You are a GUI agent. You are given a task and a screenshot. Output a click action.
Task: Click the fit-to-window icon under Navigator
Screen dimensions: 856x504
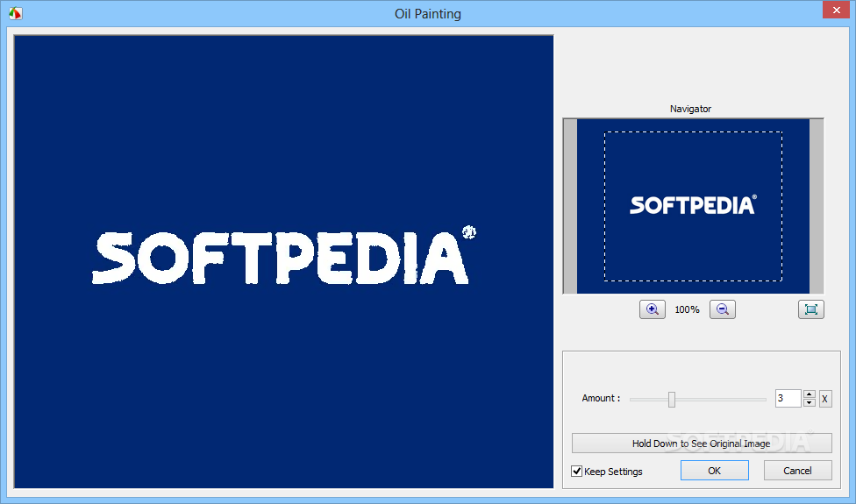(810, 309)
